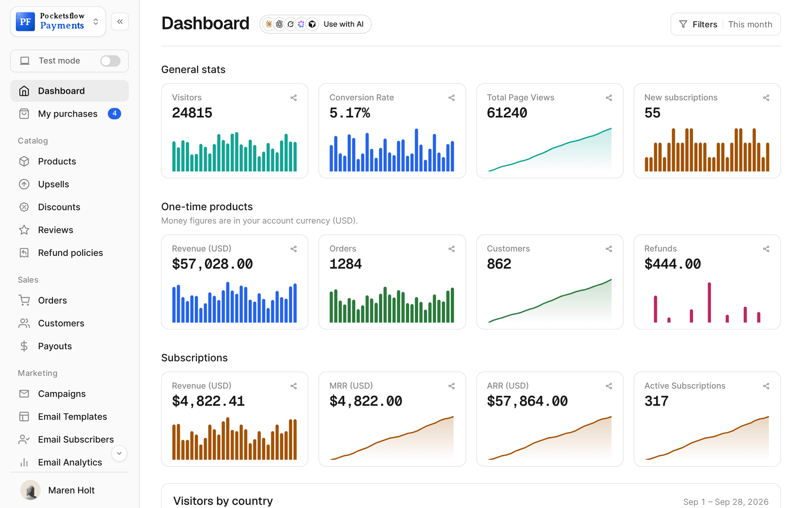Image resolution: width=812 pixels, height=508 pixels.
Task: Click the Campaigns envelope icon
Action: click(24, 394)
